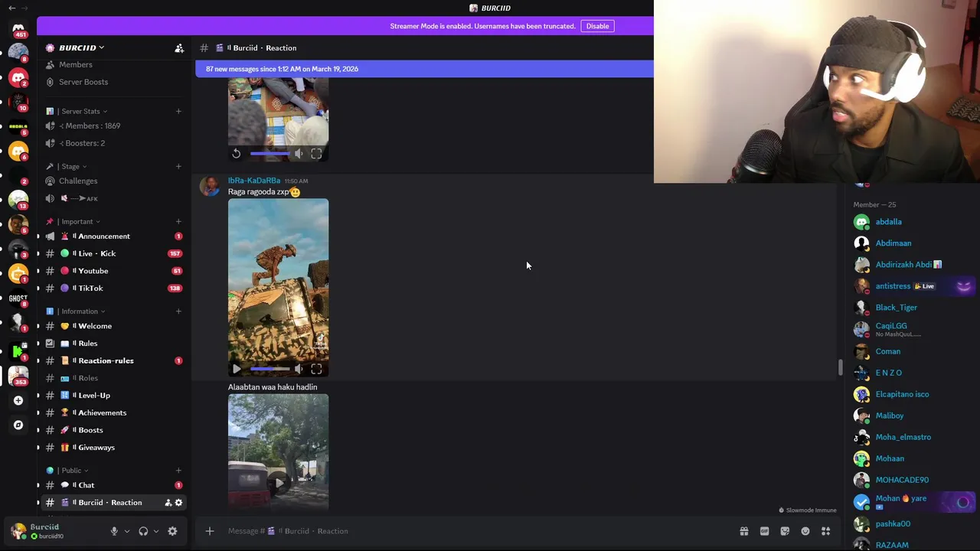
Task: Open the Level-Up channel
Action: [x=94, y=395]
